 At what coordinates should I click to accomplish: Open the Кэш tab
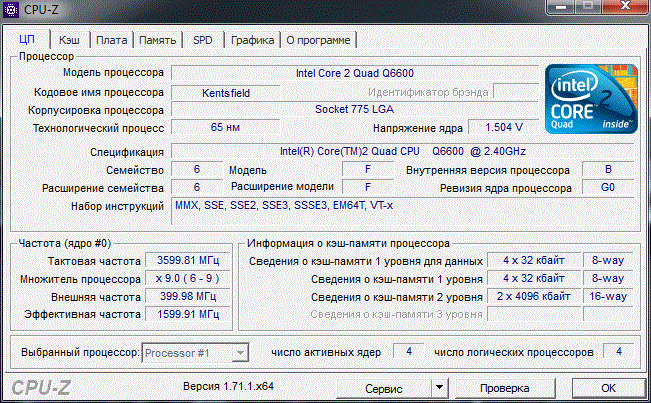(x=69, y=40)
